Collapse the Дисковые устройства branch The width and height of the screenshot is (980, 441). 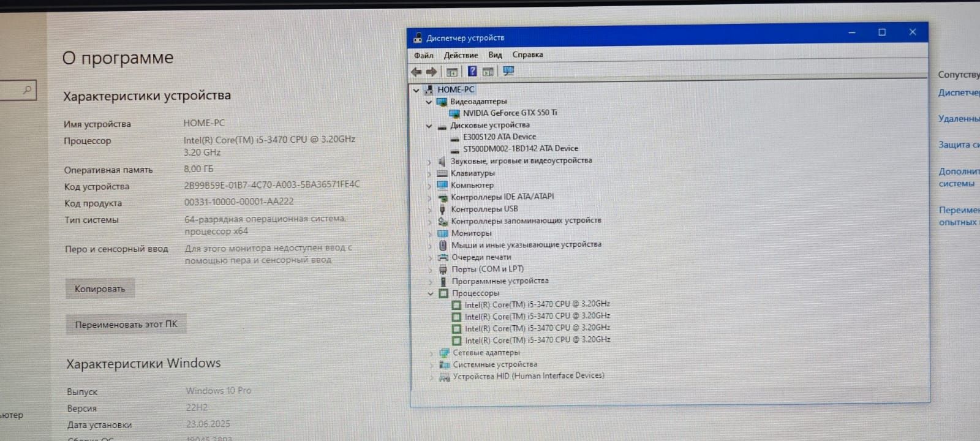click(x=429, y=126)
